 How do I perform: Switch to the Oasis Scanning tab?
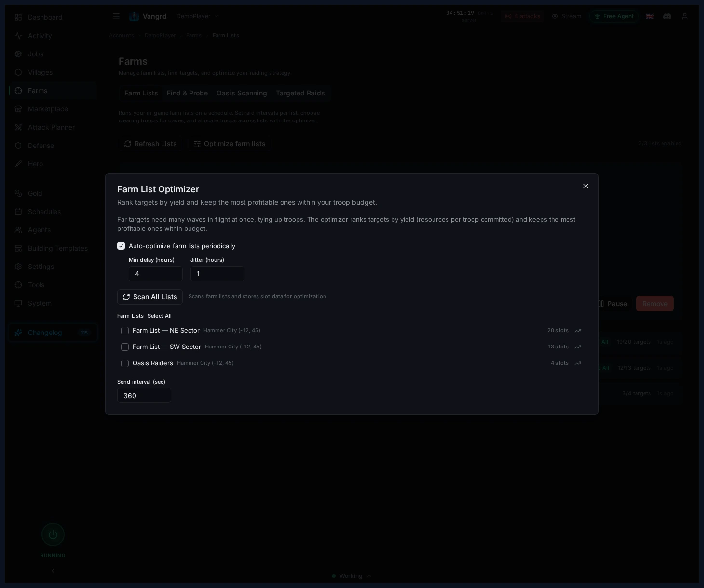coord(242,93)
